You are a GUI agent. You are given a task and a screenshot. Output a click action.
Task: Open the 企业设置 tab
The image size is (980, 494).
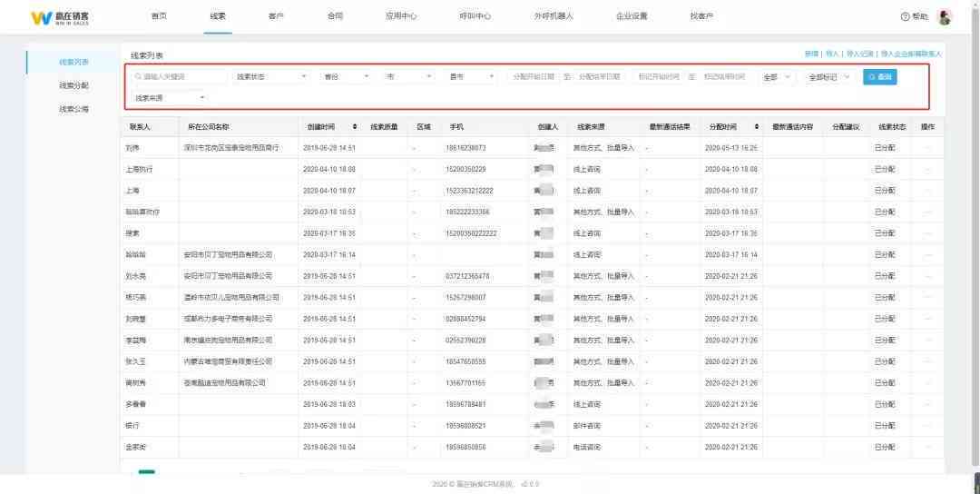click(632, 16)
